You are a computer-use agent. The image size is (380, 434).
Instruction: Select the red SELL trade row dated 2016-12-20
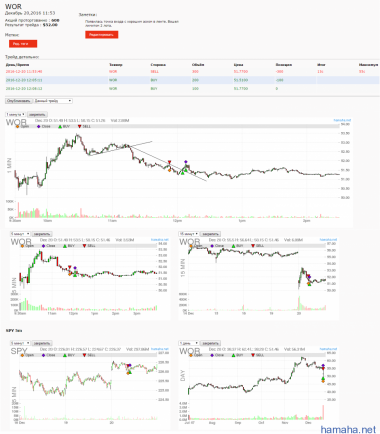coord(192,71)
